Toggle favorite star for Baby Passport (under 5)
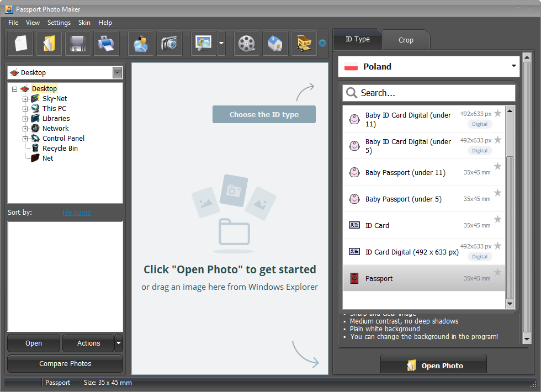This screenshot has height=392, width=541. (x=497, y=193)
